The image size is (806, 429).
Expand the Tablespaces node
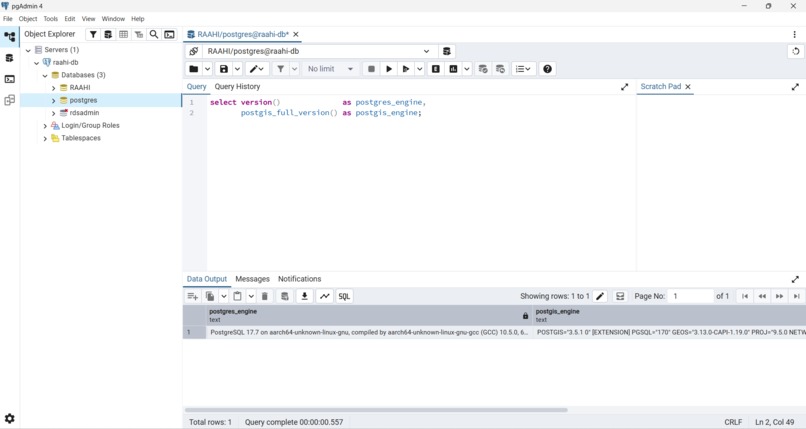45,138
